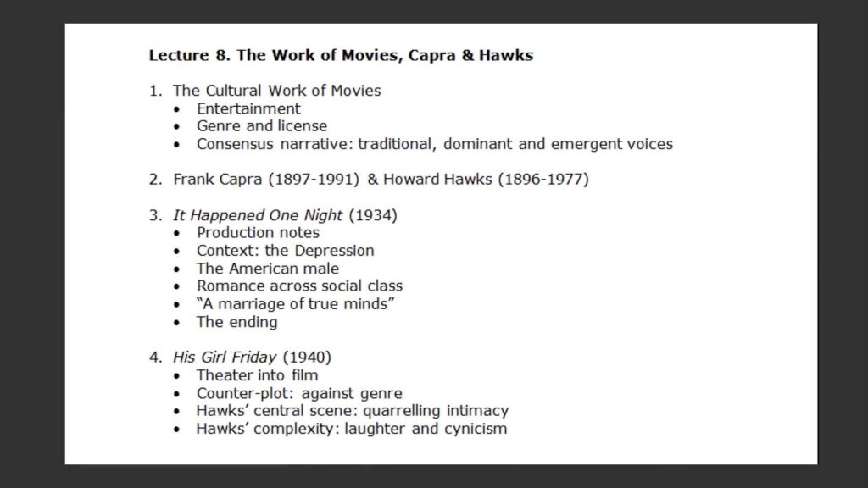Click the title 'His Girl Friday (1940)'
The height and width of the screenshot is (488, 868).
point(252,358)
